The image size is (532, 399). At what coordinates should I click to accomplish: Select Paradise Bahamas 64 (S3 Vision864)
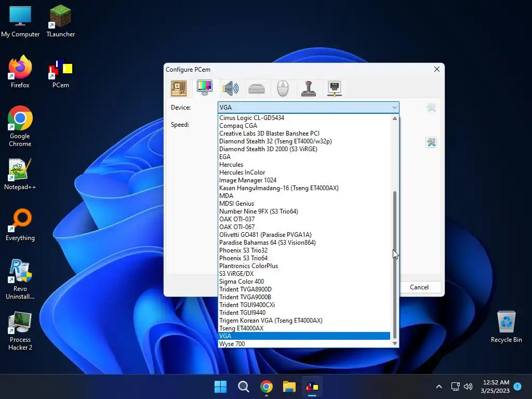(304, 243)
